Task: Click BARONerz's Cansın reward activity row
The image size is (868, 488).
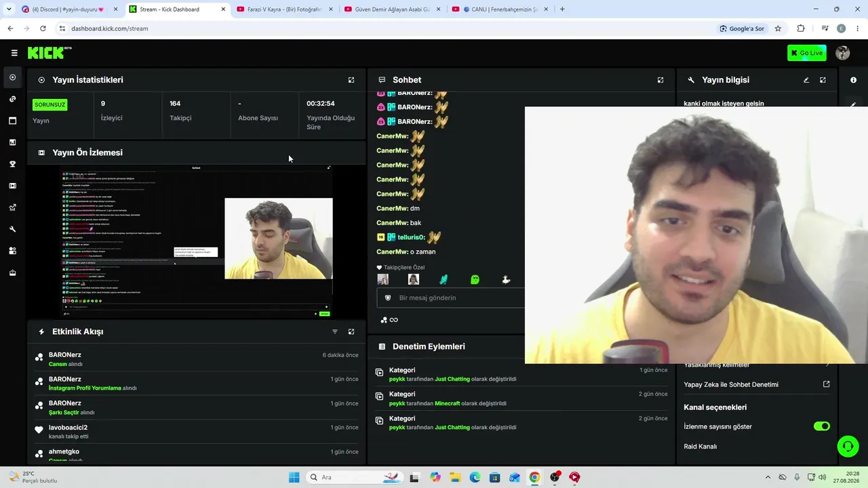Action: tap(197, 359)
